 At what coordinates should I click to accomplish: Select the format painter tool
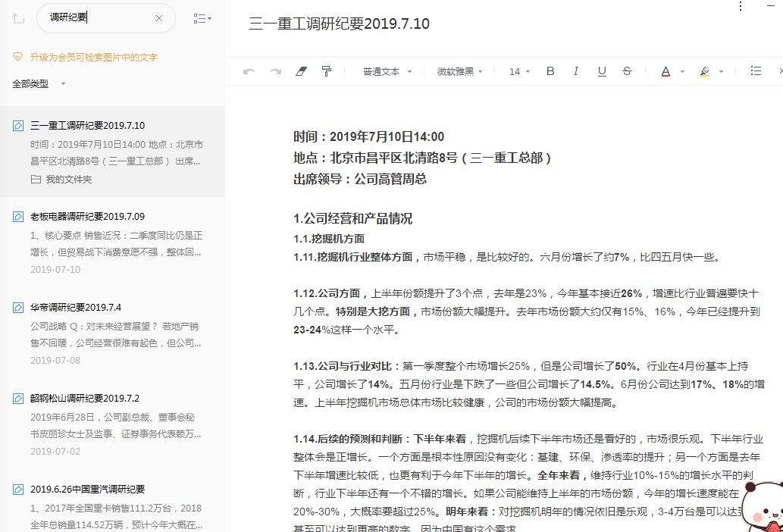326,70
